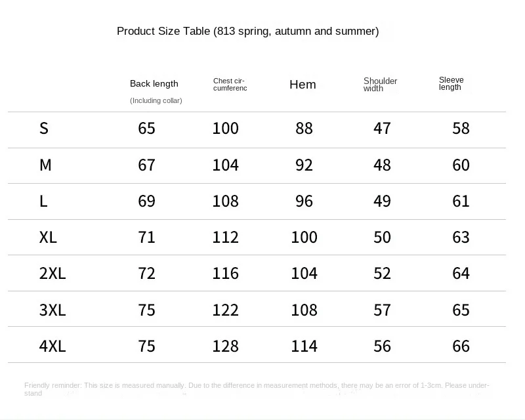Click the Sleeve length column header
The width and height of the screenshot is (525, 420).
pyautogui.click(x=451, y=83)
